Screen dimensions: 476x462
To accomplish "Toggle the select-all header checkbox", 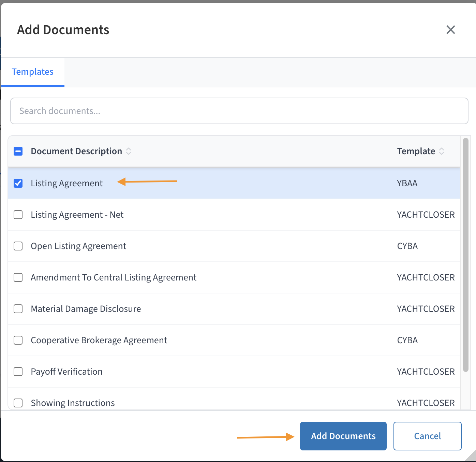I will pos(18,151).
